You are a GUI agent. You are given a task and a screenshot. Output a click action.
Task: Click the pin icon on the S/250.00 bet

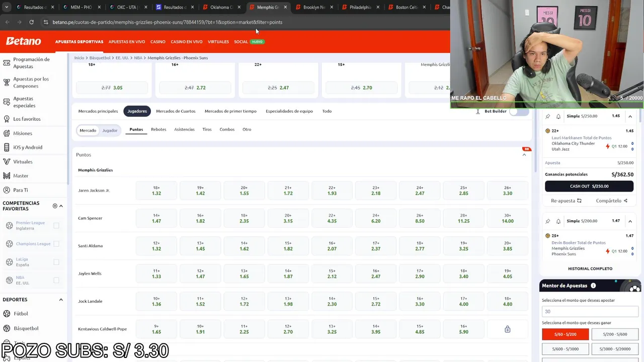click(x=548, y=116)
